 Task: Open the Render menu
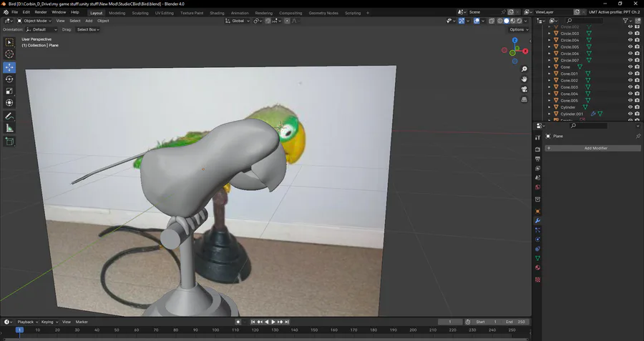41,12
